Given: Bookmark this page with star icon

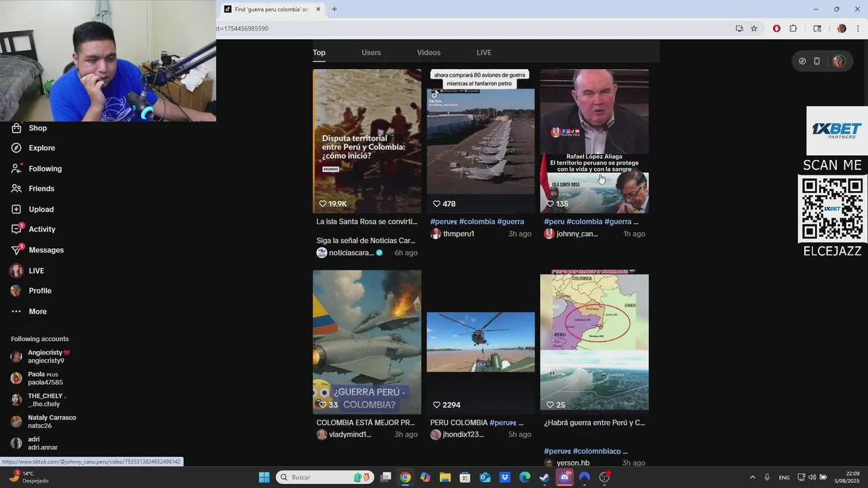Looking at the screenshot, I should click(x=754, y=28).
